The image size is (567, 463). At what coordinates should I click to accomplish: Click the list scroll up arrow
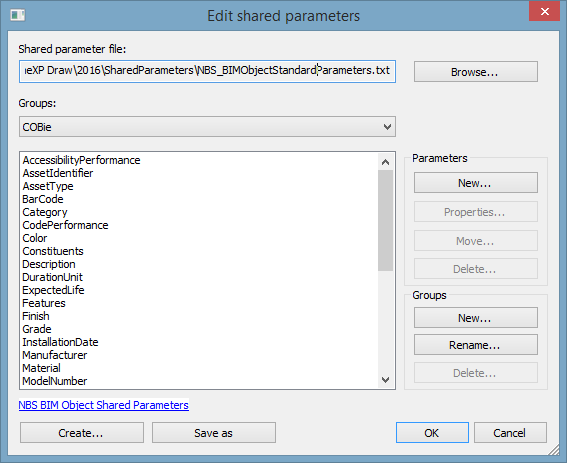(x=385, y=162)
